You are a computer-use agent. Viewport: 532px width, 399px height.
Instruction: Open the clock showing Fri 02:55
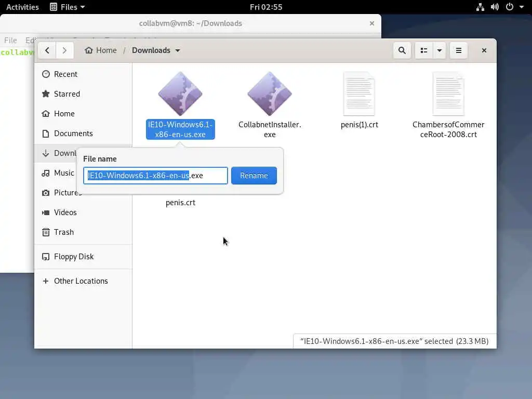point(266,7)
